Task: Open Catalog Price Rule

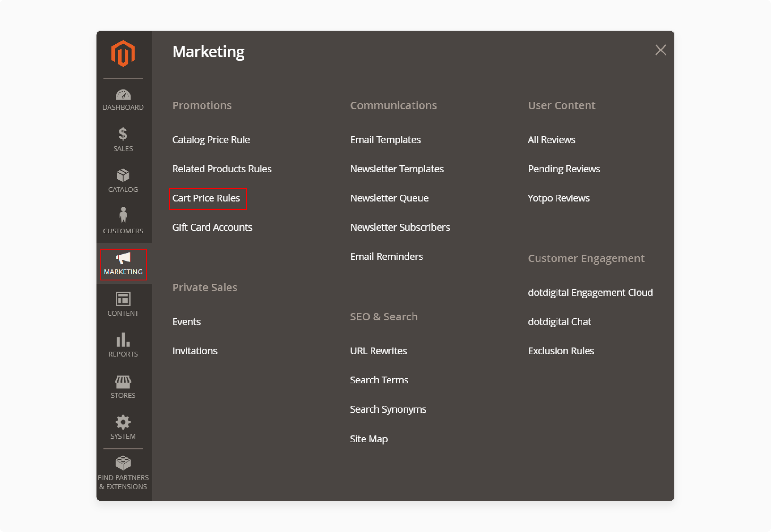Action: click(211, 140)
